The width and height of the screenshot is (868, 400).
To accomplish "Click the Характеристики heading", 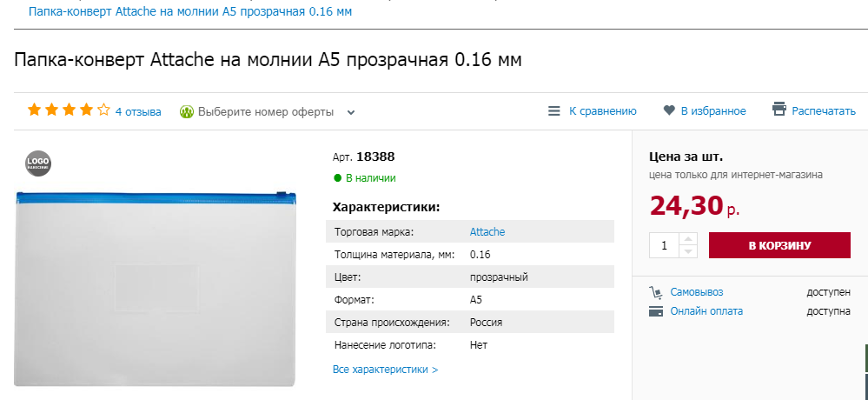I will point(386,208).
